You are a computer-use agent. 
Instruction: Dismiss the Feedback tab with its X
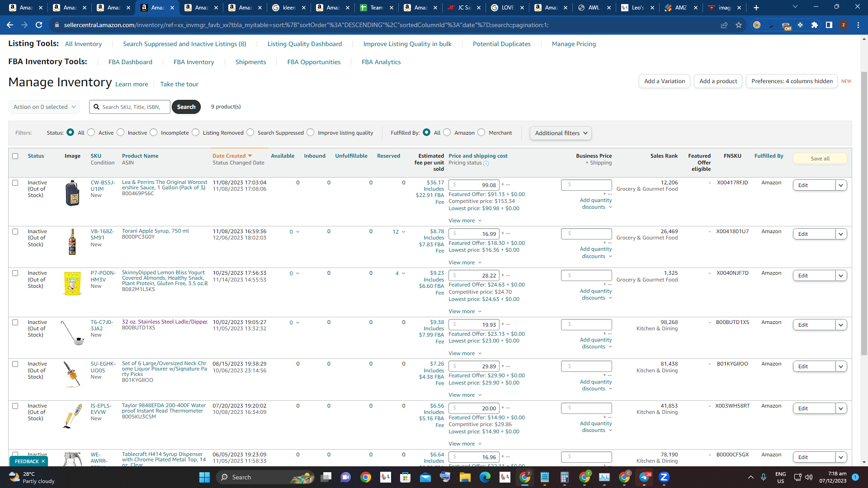tap(43, 461)
